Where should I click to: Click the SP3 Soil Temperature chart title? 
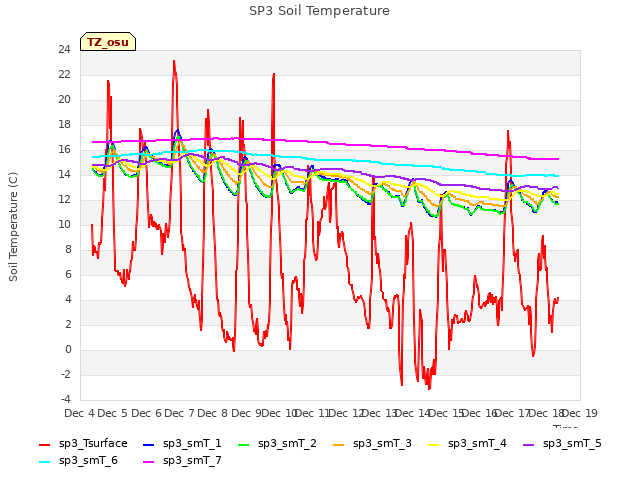coord(319,11)
